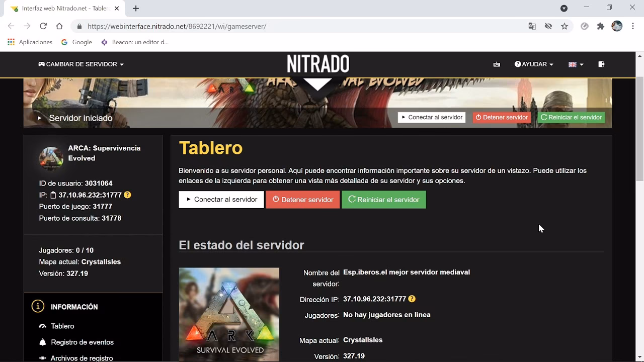Image resolution: width=644 pixels, height=362 pixels.
Task: Open the translate page icon
Action: click(x=532, y=26)
